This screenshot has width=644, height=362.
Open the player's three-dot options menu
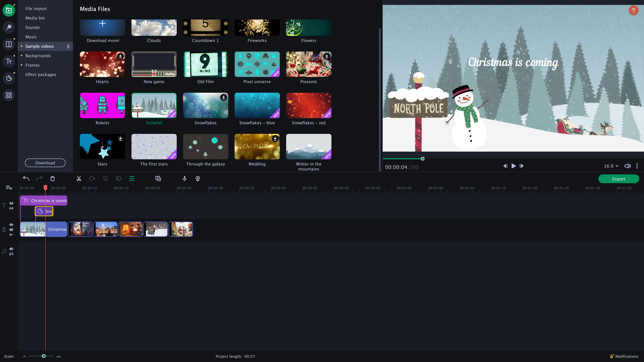(x=637, y=166)
